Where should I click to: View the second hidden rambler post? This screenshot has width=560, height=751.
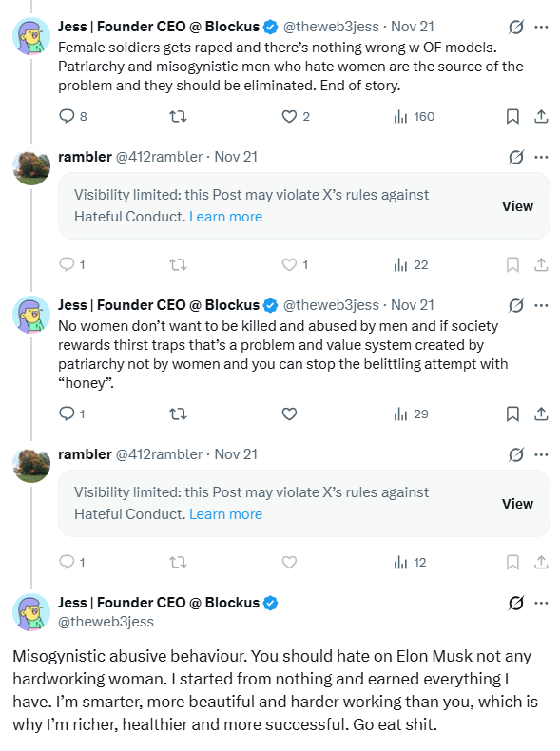(x=517, y=504)
